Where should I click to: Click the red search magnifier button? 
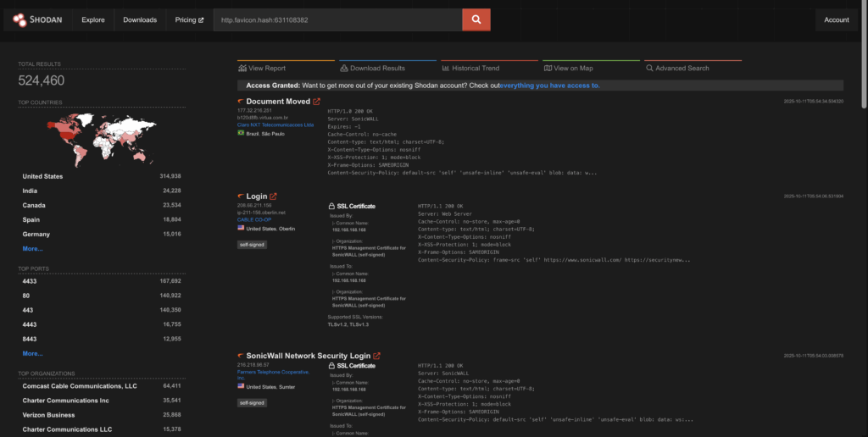(x=476, y=19)
